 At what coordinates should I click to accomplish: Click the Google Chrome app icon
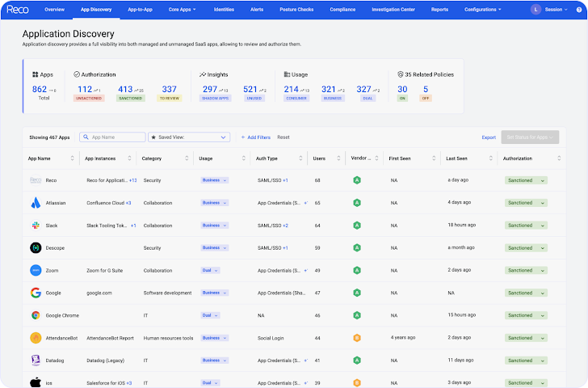tap(36, 315)
